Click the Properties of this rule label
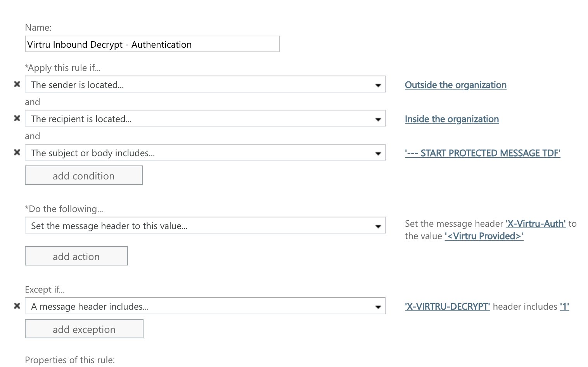The image size is (588, 367). tap(70, 360)
